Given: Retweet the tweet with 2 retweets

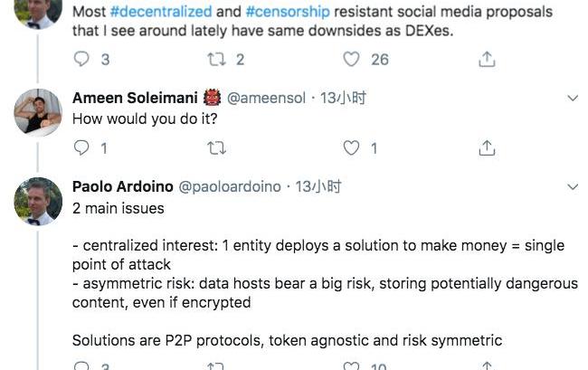Looking at the screenshot, I should pos(216,59).
